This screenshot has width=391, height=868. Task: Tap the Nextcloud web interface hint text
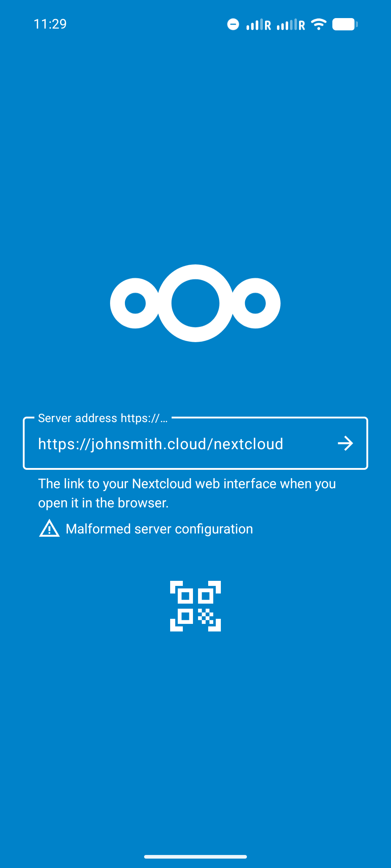(x=187, y=493)
